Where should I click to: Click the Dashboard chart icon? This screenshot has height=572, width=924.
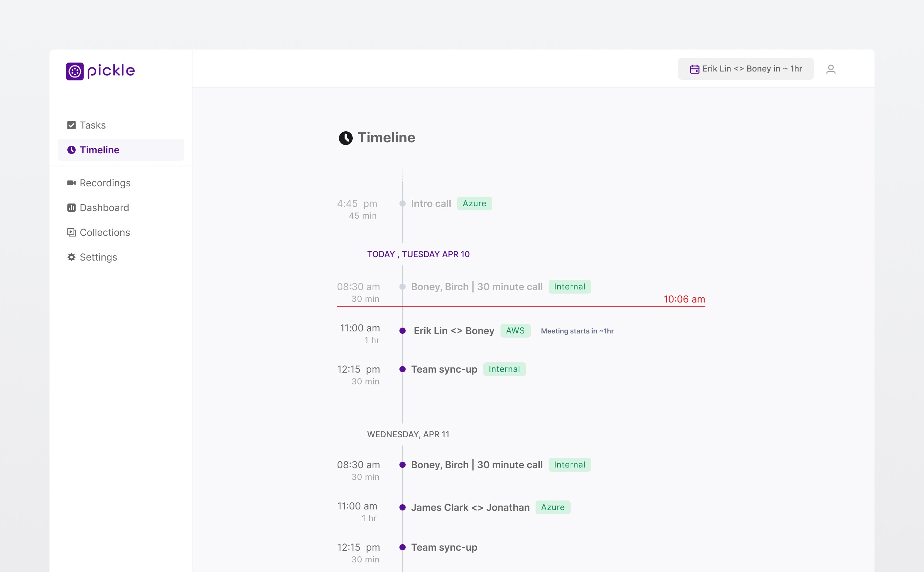(x=71, y=208)
